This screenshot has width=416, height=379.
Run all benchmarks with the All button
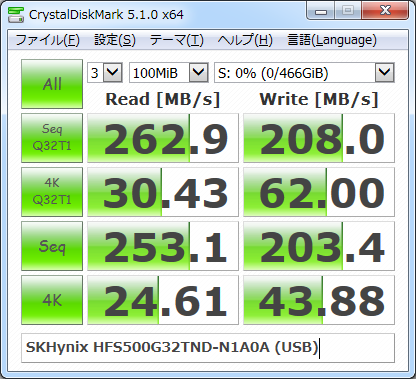[x=52, y=84]
